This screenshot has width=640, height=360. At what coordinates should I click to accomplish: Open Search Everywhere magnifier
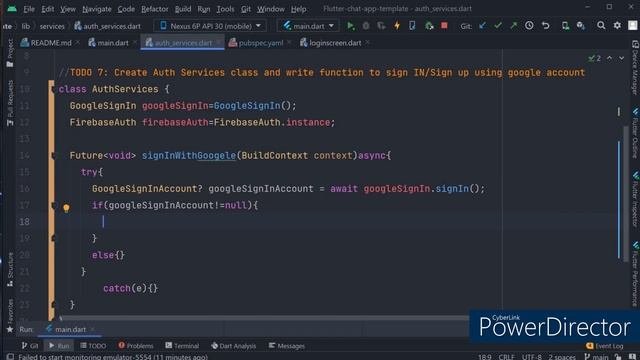point(601,26)
